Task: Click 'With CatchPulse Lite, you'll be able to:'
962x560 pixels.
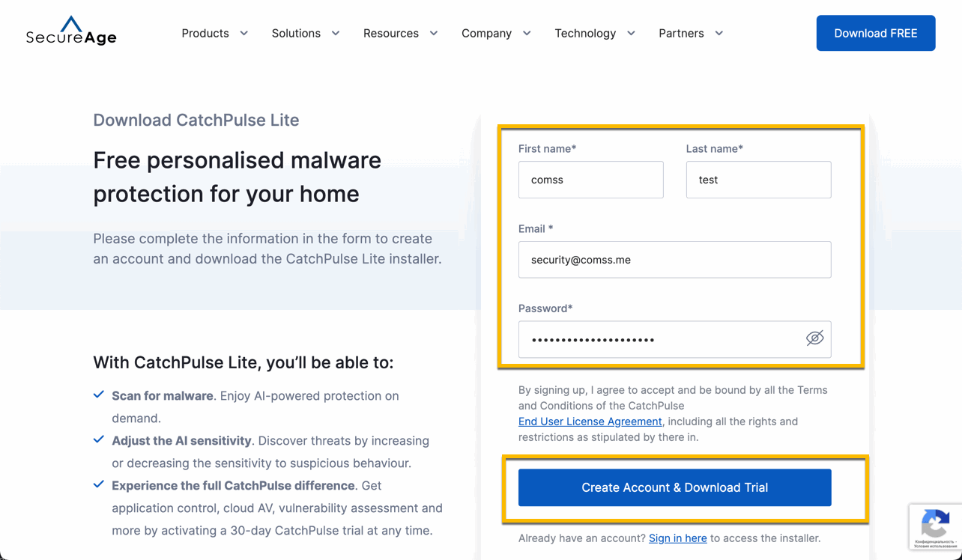Action: point(243,363)
